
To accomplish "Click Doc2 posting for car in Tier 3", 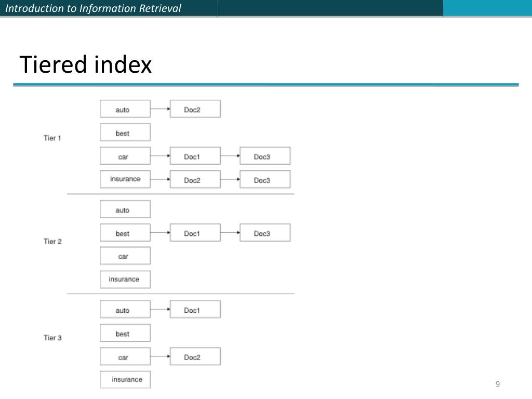I will point(195,356).
